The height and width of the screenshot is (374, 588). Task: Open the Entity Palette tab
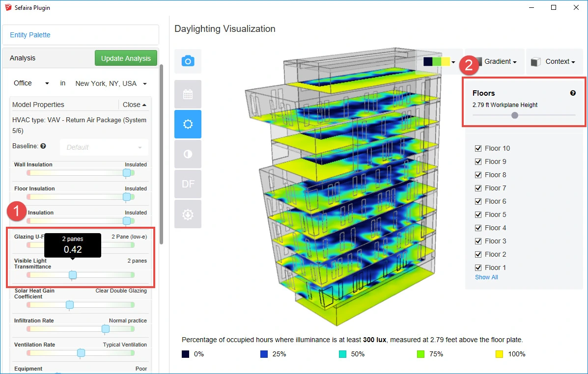click(30, 35)
